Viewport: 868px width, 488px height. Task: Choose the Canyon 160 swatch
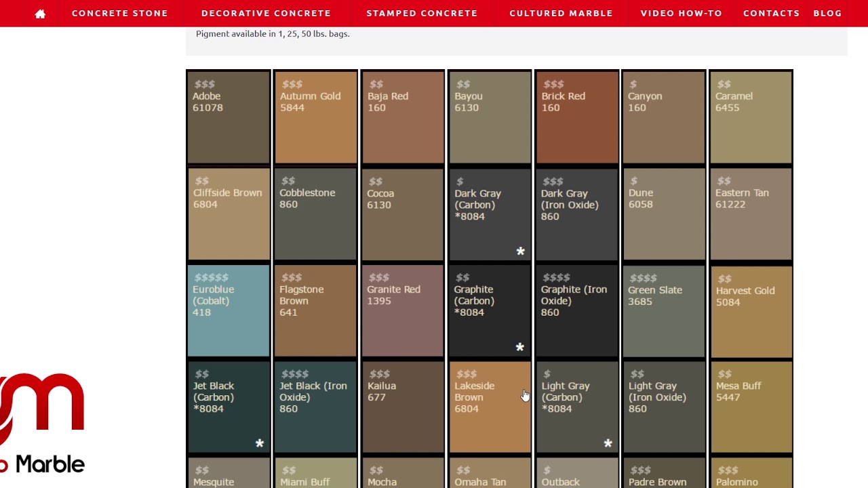[x=664, y=117]
